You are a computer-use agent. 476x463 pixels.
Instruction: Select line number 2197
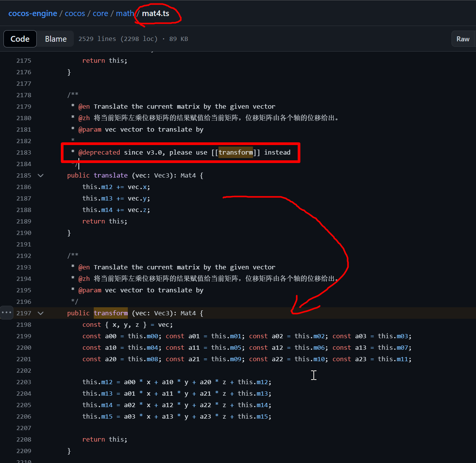tap(24, 313)
